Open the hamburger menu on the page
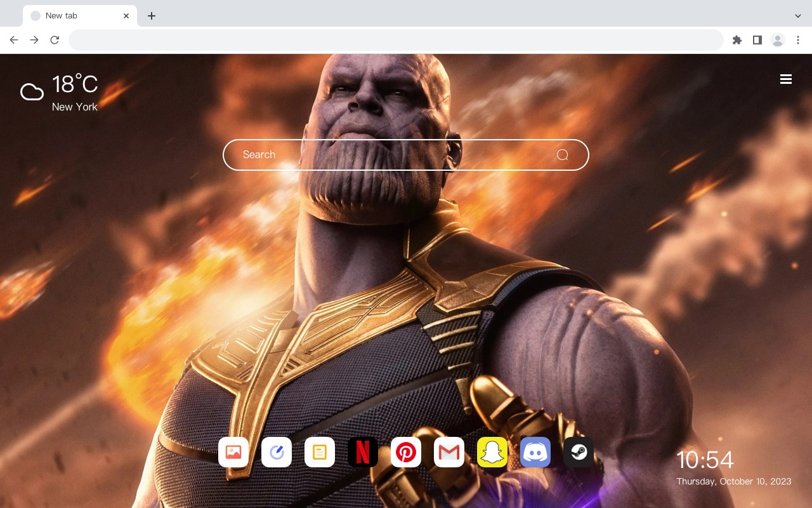This screenshot has height=508, width=812. [x=786, y=79]
